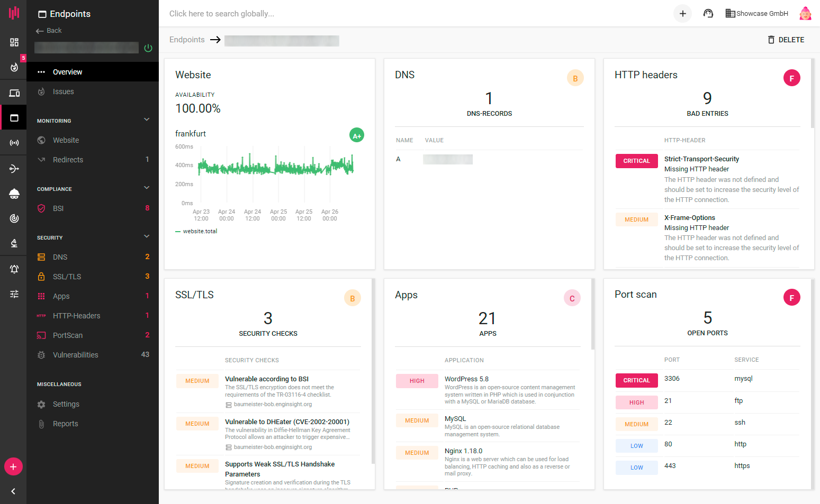Click the support headset icon in top bar
The width and height of the screenshot is (820, 504).
click(x=708, y=14)
